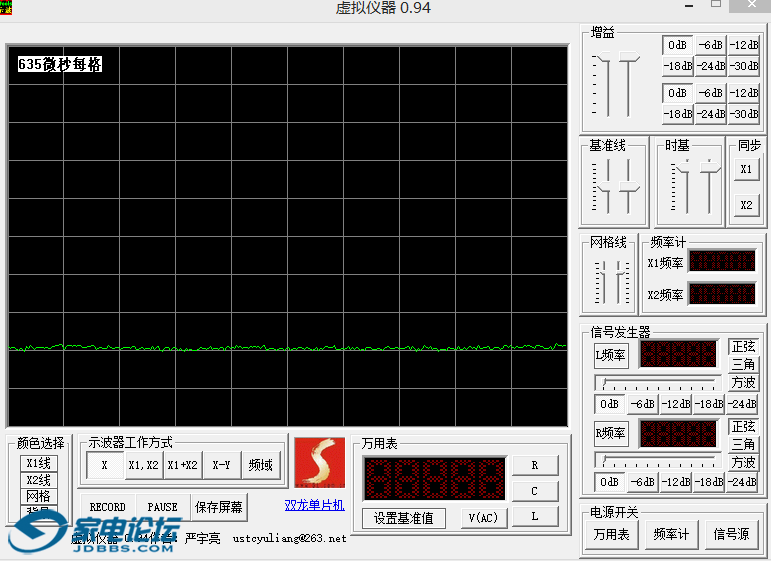The width and height of the screenshot is (771, 561).
Task: Click the app icon in the title bar
Action: (6, 7)
